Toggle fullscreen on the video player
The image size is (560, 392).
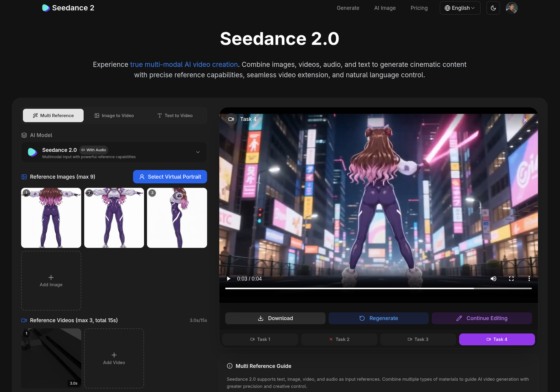tap(511, 278)
